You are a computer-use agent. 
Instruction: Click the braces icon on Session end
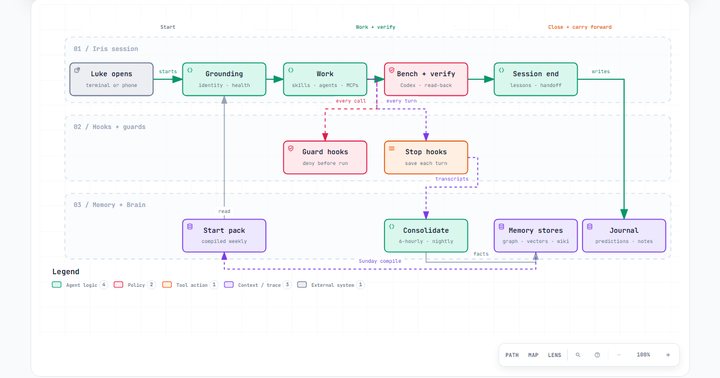coord(501,70)
